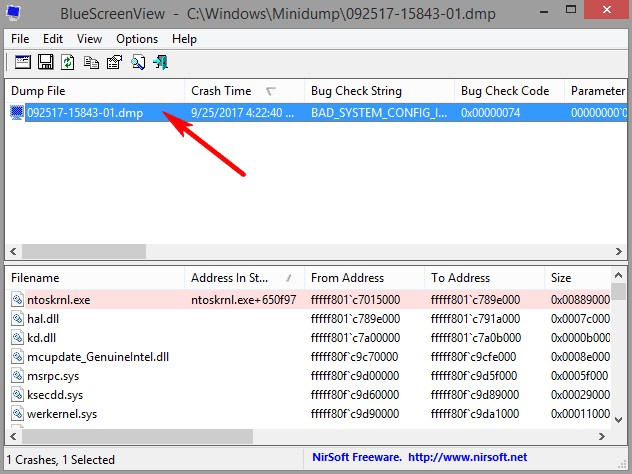The height and width of the screenshot is (474, 632).
Task: Click the crash time 9/25/2017 4:22:40 cell
Action: coord(242,112)
